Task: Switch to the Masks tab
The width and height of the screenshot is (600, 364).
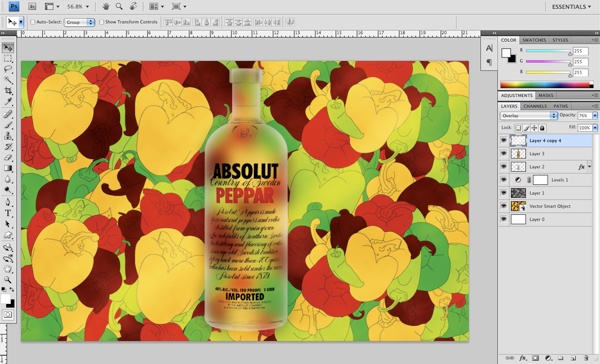Action: click(x=546, y=95)
